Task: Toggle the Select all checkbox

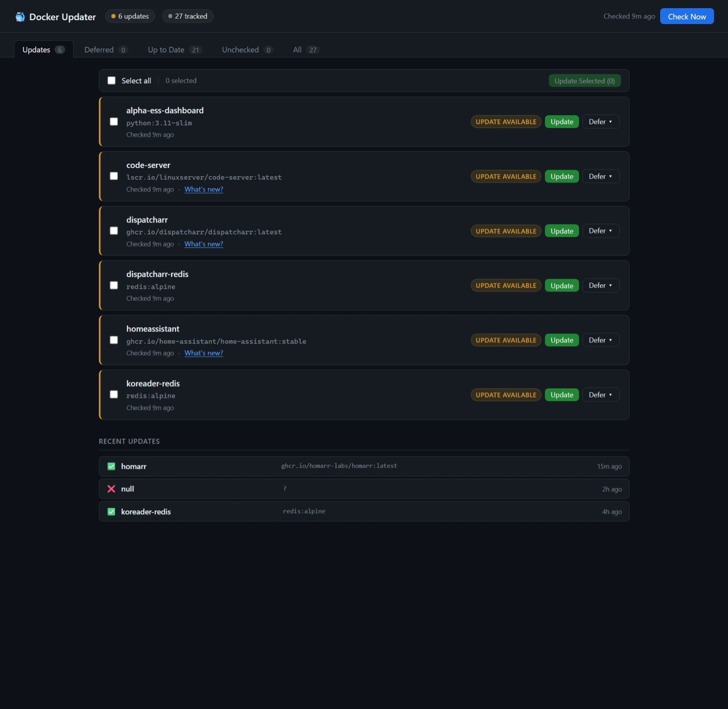Action: (112, 81)
